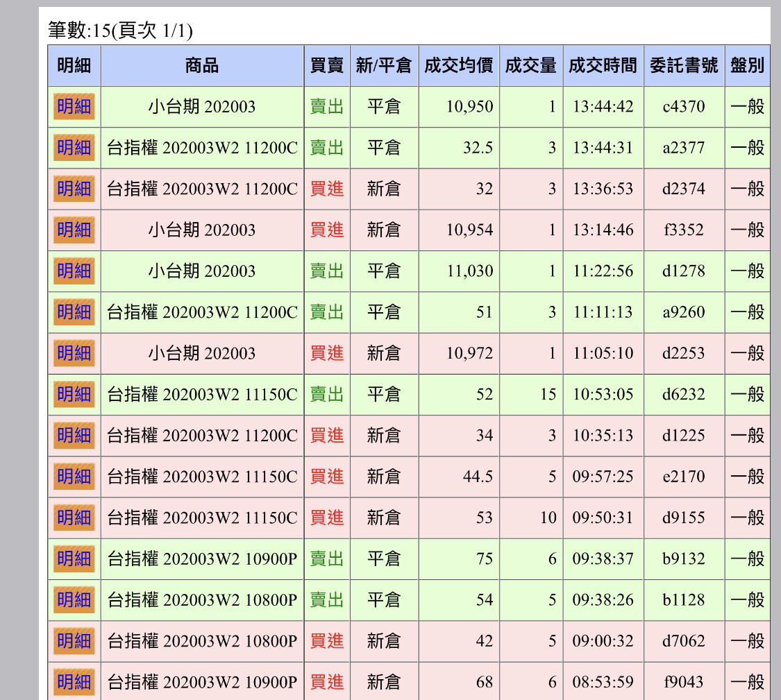This screenshot has height=700, width=781.
Task: Open 明細 for order f3352
Action: [x=74, y=230]
